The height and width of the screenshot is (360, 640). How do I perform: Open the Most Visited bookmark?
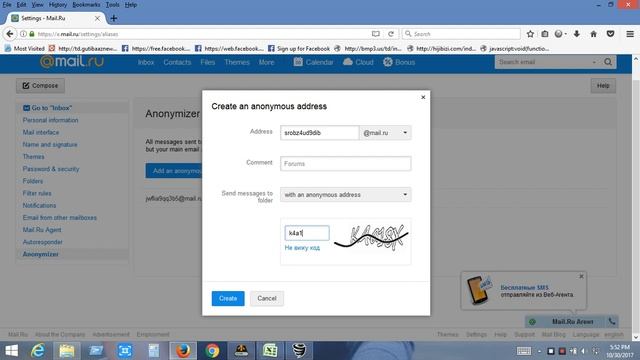[24, 49]
